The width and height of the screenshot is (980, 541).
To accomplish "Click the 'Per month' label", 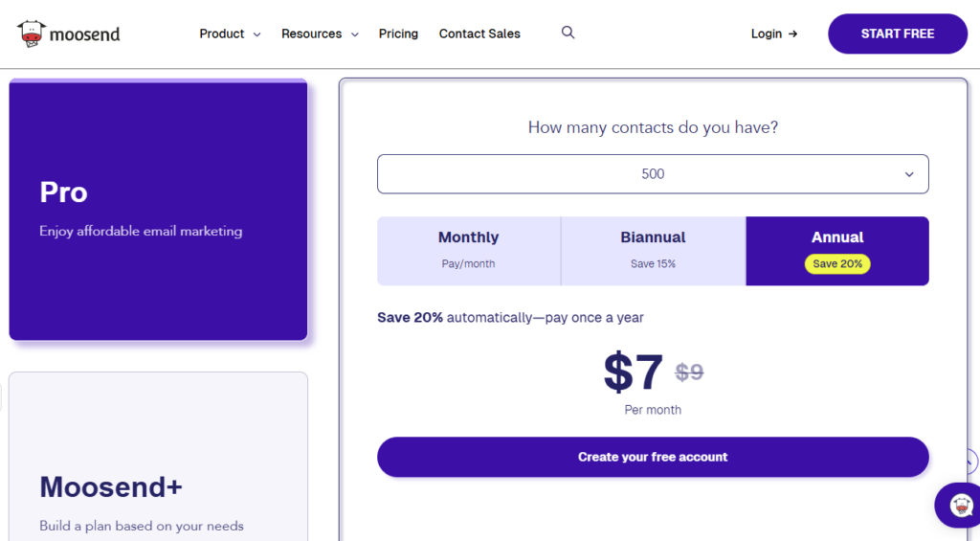I will [x=653, y=410].
